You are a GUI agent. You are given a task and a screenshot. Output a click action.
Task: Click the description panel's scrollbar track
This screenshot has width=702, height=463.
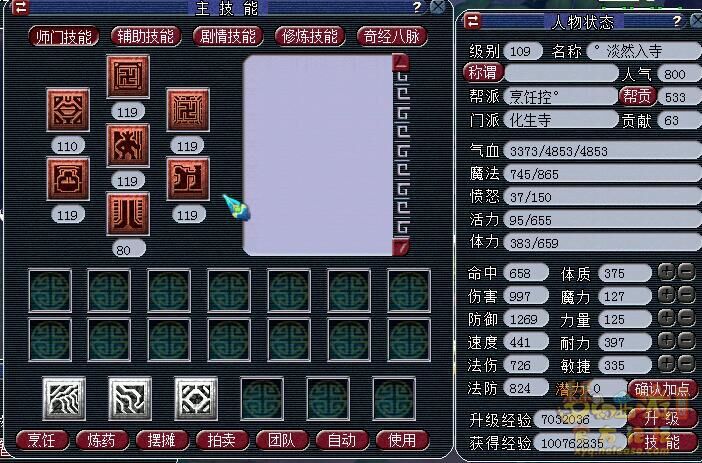tap(402, 155)
